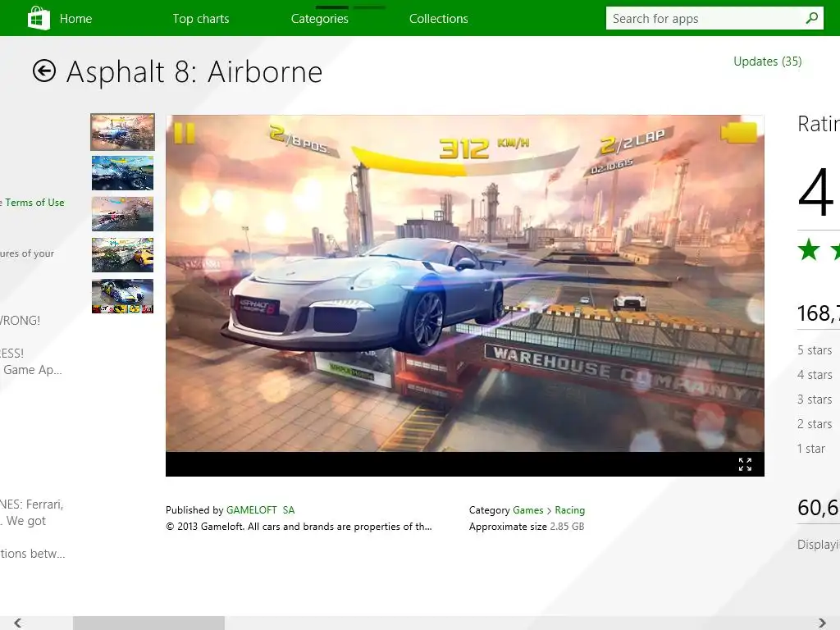The height and width of the screenshot is (630, 840).
Task: Select the fifth screenshot thumbnail
Action: pyautogui.click(x=123, y=295)
